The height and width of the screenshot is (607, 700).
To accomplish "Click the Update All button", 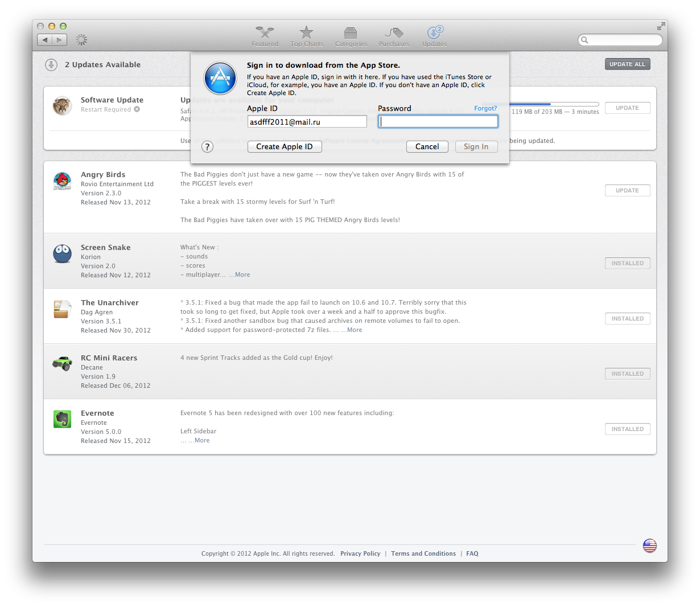I will pos(628,64).
